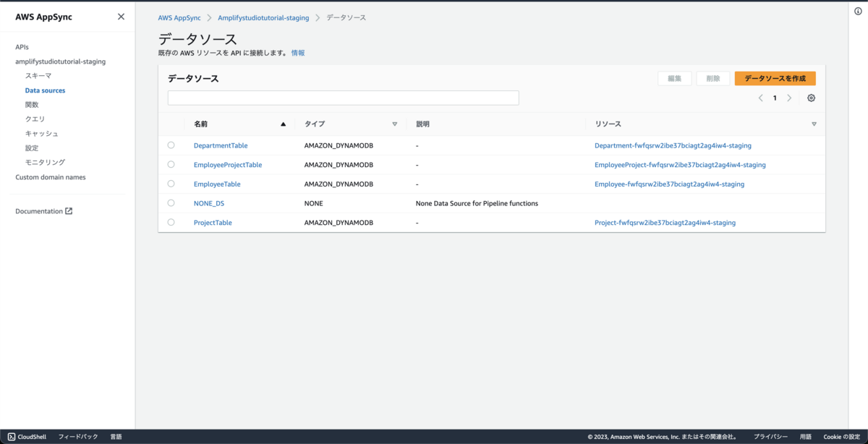Screen dimensions: 868x444
Task: Select the ProjectTable radio button
Action: [171, 222]
